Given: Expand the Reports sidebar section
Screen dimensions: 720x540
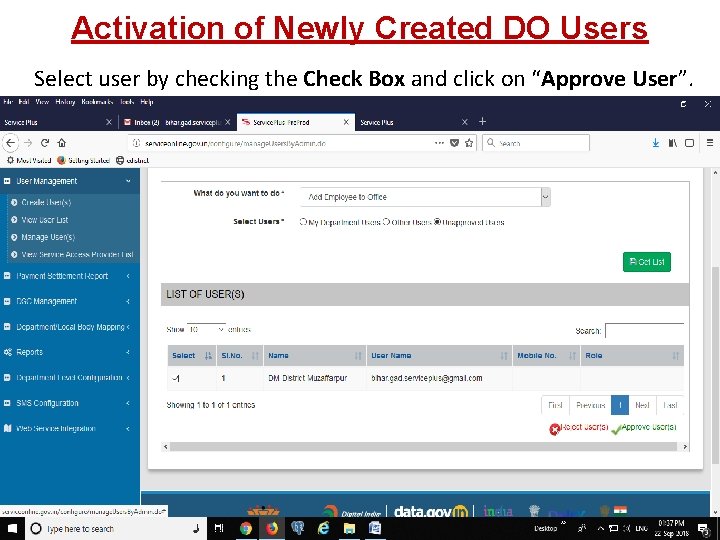Looking at the screenshot, I should (70, 352).
